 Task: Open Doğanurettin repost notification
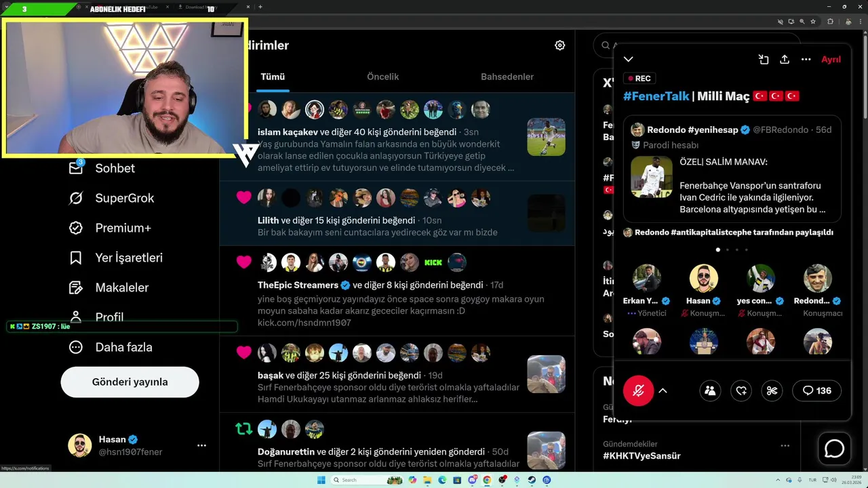397,443
